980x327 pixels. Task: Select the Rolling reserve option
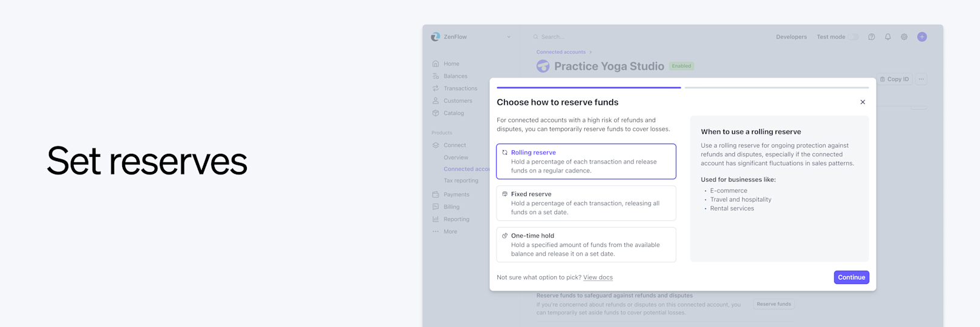[x=586, y=161]
